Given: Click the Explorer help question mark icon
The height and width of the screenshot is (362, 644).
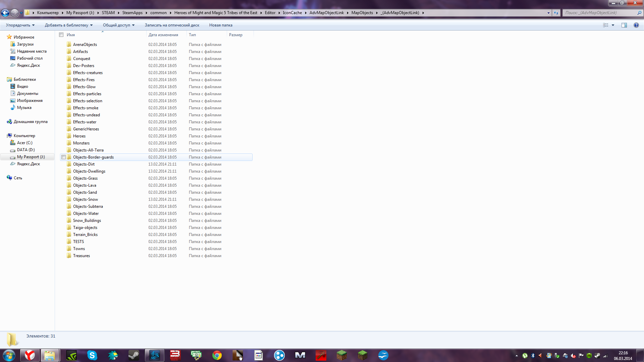Looking at the screenshot, I should [636, 25].
